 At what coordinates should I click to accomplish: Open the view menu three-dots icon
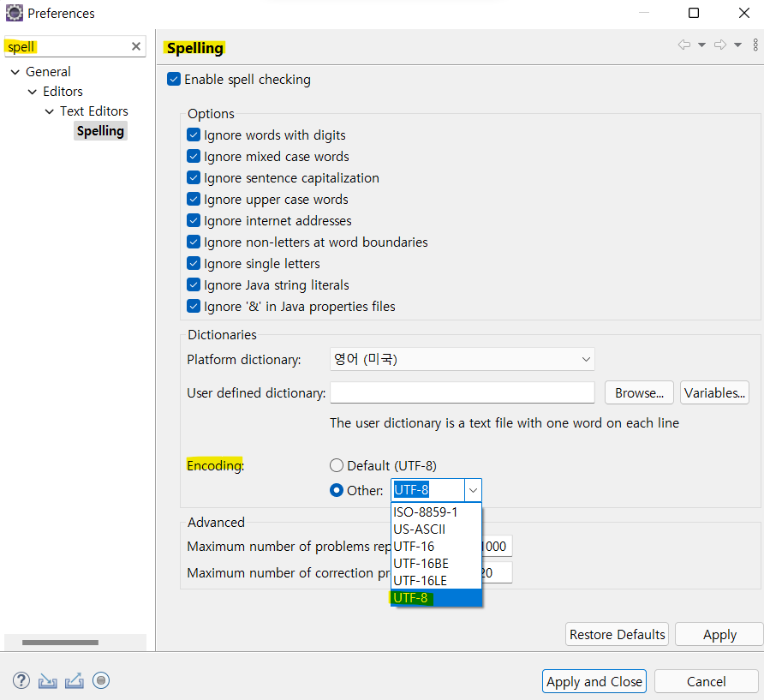[x=755, y=45]
